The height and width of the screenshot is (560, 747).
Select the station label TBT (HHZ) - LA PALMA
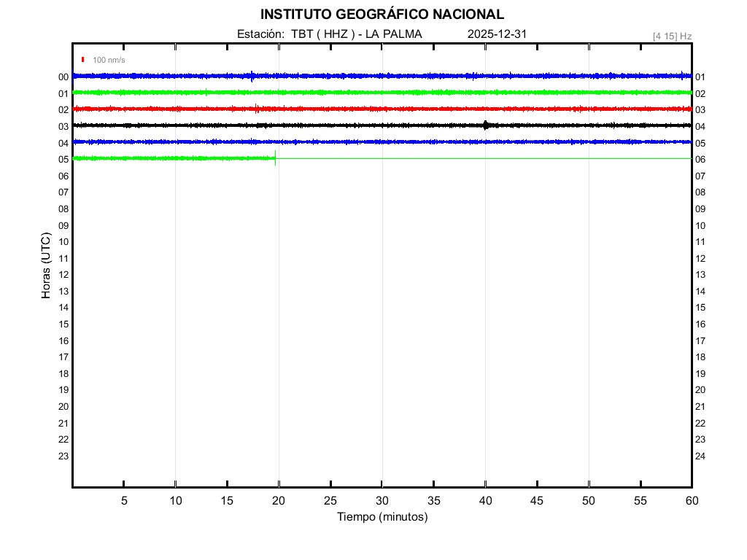(329, 34)
